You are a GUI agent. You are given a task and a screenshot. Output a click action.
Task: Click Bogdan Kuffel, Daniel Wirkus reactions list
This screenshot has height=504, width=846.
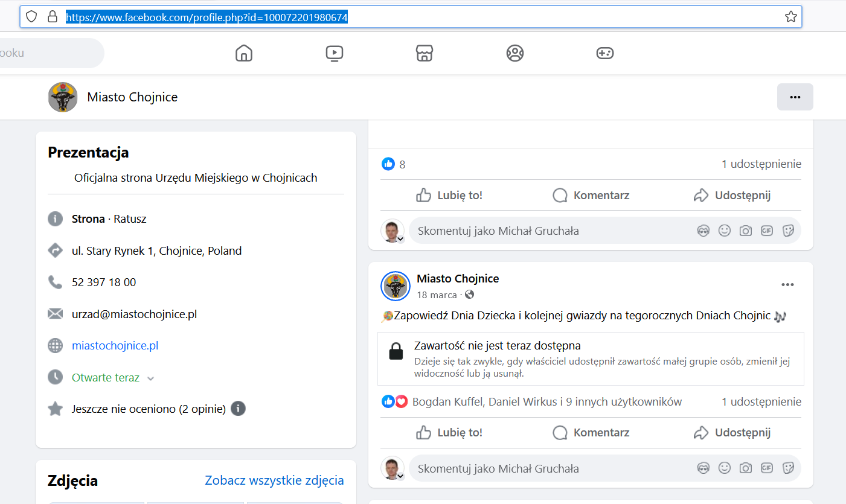click(547, 402)
